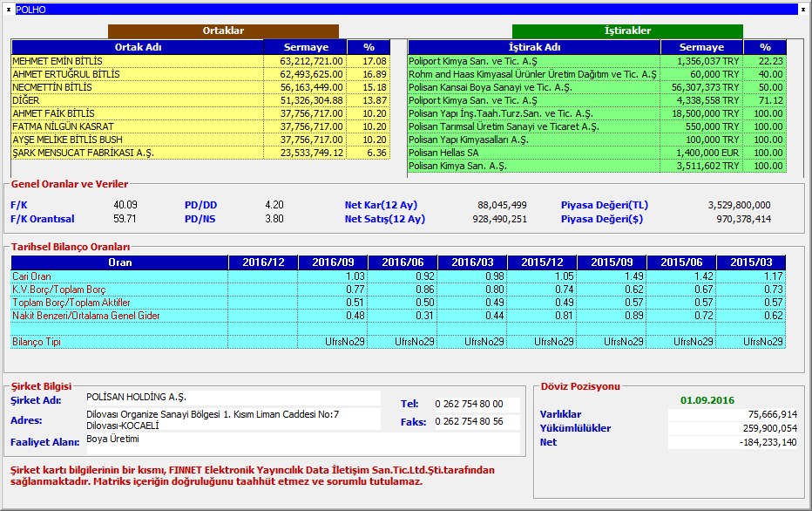Select the Cari Oran row label
The width and height of the screenshot is (812, 511).
31,276
